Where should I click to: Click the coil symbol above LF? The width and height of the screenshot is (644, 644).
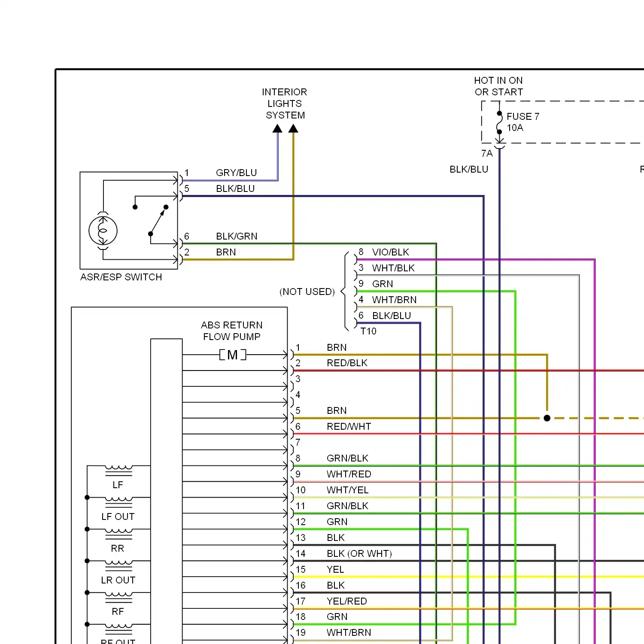pos(119,471)
